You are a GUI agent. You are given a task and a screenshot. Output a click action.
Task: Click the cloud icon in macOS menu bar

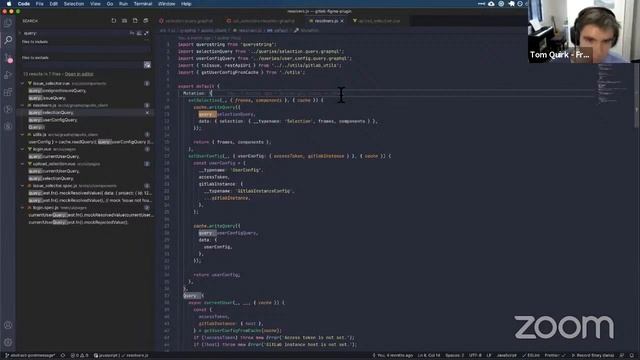(x=491, y=4)
